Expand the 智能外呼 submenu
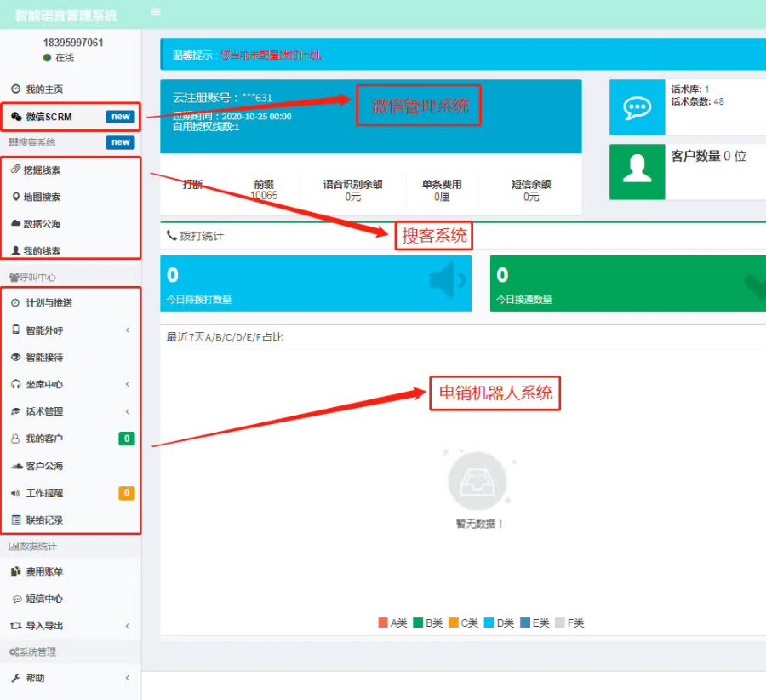Screen dimensions: 766x700 coord(127,330)
